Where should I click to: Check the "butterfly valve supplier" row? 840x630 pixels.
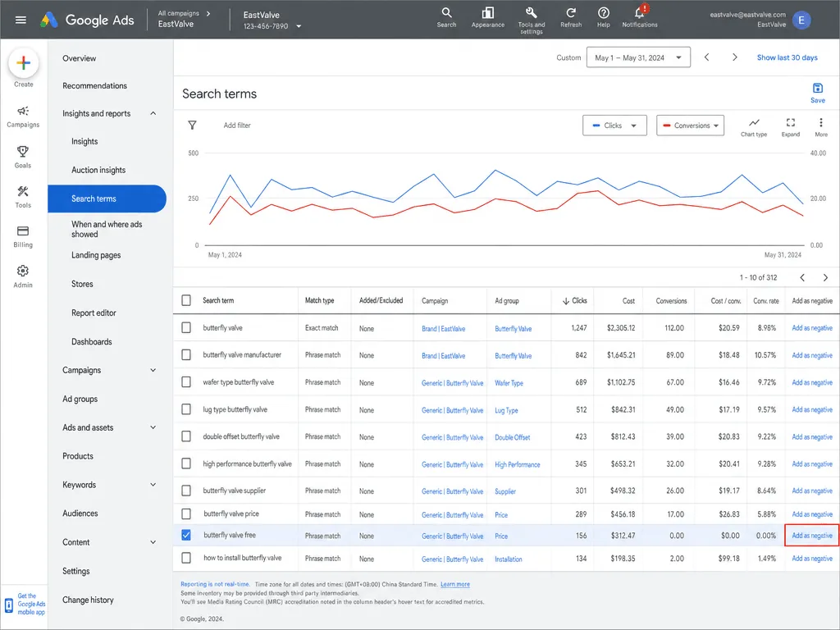186,491
